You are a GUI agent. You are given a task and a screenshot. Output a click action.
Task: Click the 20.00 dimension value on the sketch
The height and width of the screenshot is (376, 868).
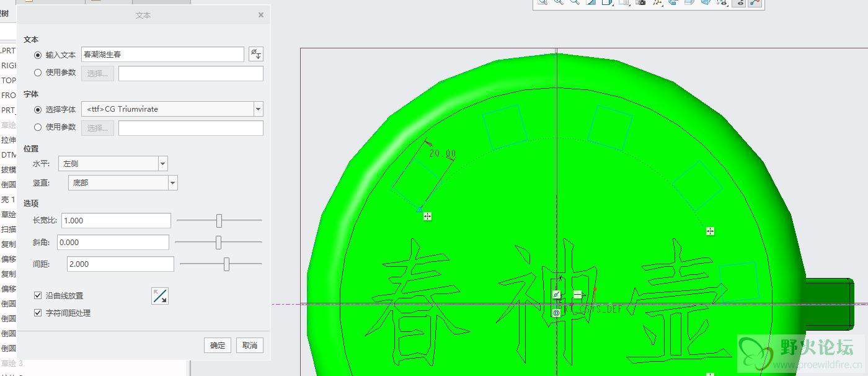[442, 154]
